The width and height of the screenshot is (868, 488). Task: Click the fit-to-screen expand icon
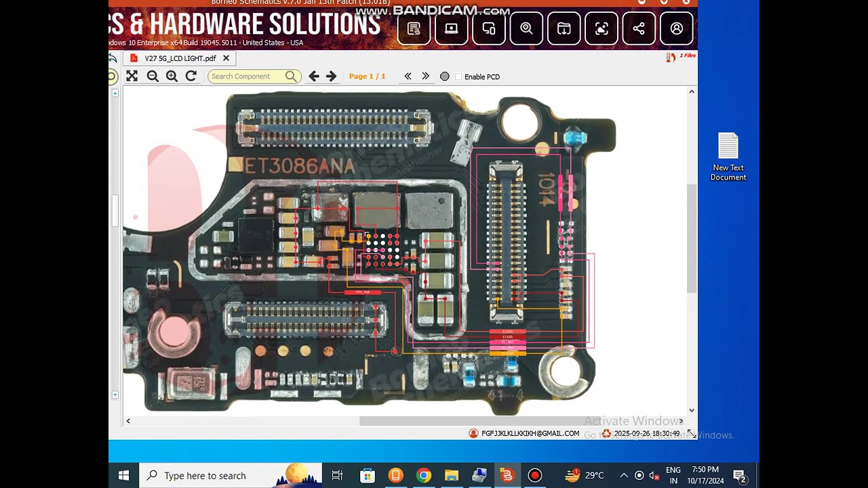[x=132, y=76]
